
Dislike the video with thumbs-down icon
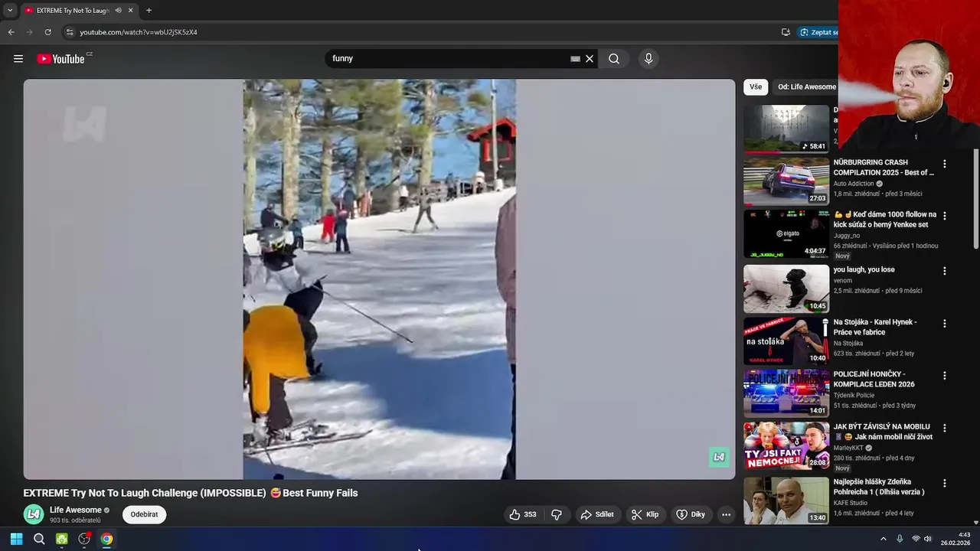557,514
